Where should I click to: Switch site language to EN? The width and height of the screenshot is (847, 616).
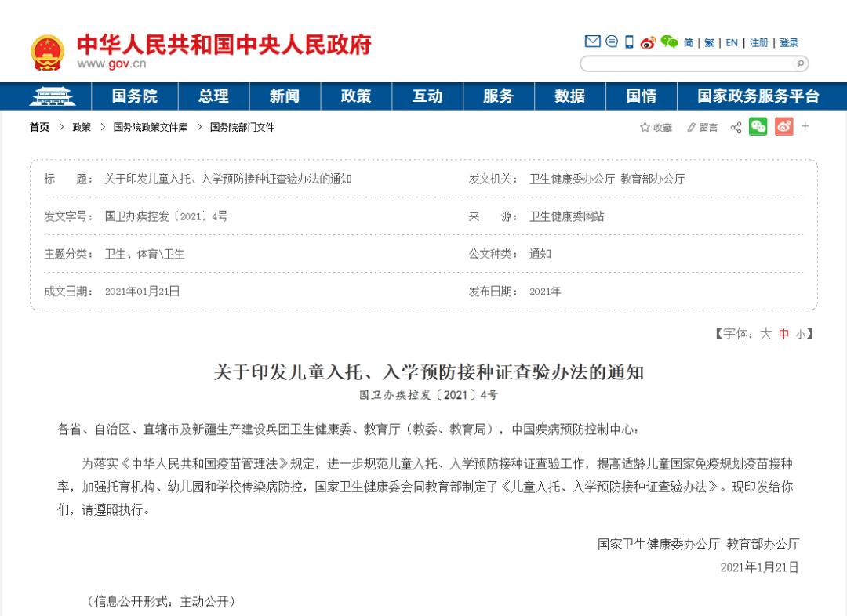(730, 42)
